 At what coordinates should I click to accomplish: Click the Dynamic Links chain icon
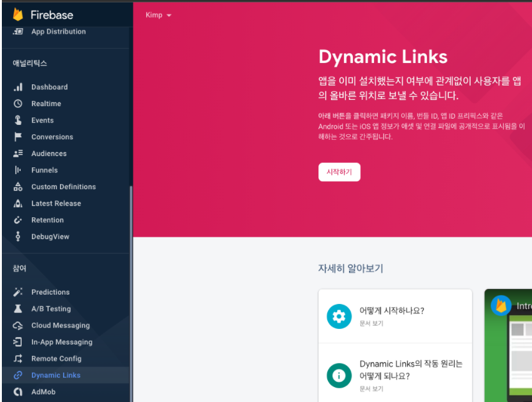click(x=18, y=375)
